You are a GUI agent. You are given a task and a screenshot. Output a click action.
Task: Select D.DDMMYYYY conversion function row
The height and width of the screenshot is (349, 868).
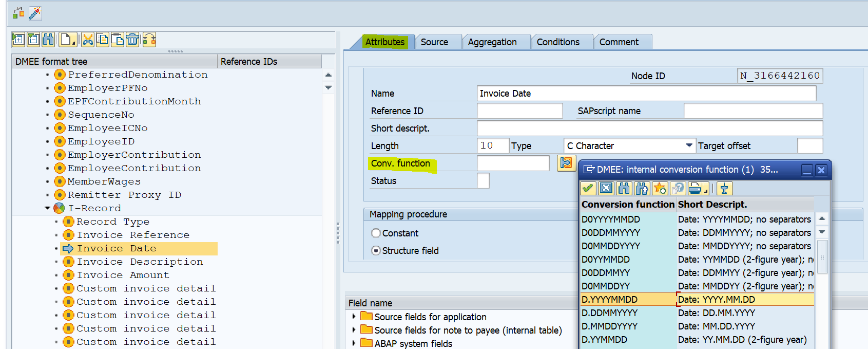[x=609, y=313]
